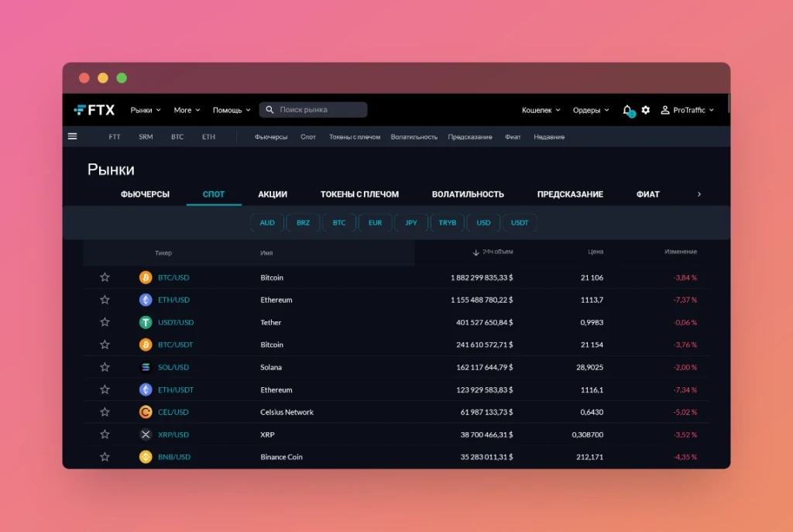
Task: Filter markets by JPY
Action: pos(411,222)
